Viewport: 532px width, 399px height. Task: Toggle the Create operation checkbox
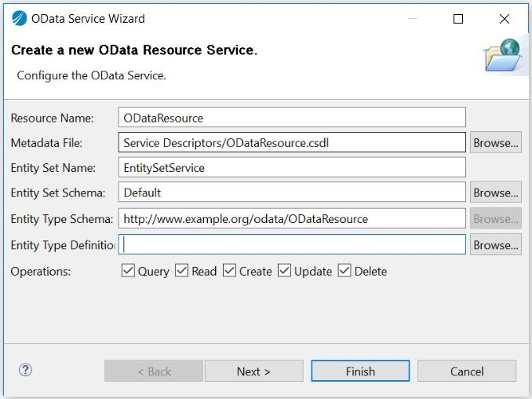click(230, 271)
